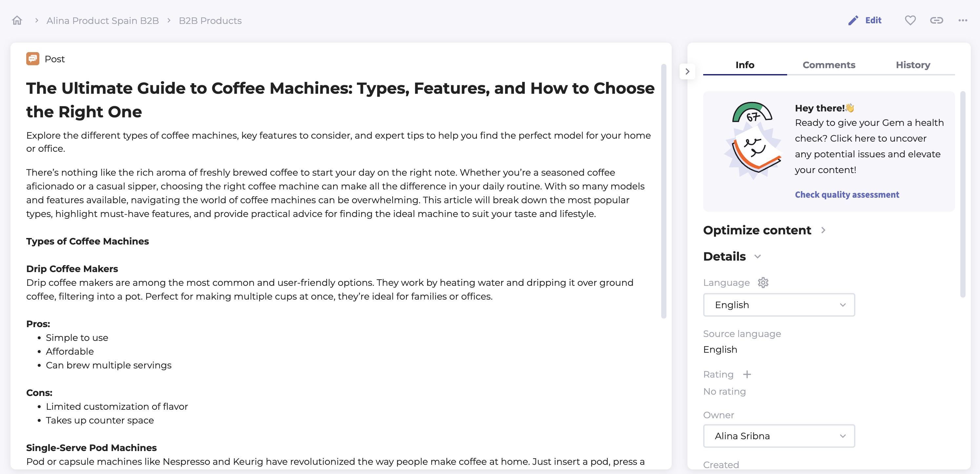Click the Edit pencil icon

coord(853,21)
